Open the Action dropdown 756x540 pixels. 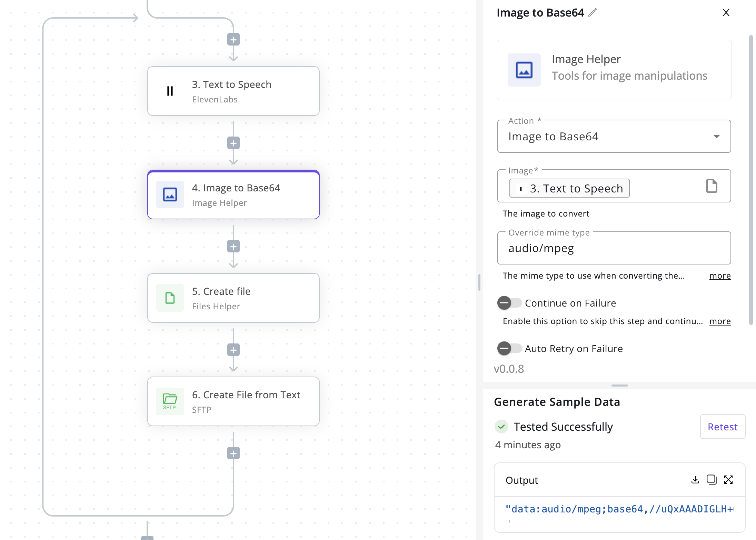(x=614, y=136)
